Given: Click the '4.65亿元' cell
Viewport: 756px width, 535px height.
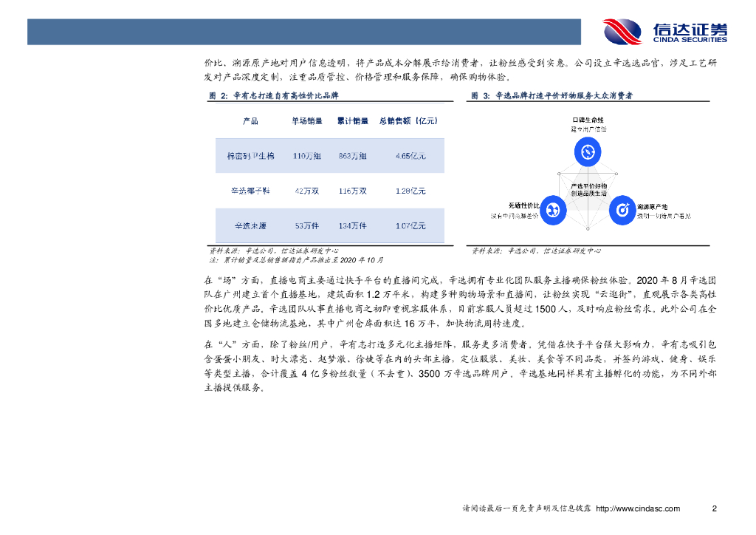Looking at the screenshot, I should click(410, 156).
